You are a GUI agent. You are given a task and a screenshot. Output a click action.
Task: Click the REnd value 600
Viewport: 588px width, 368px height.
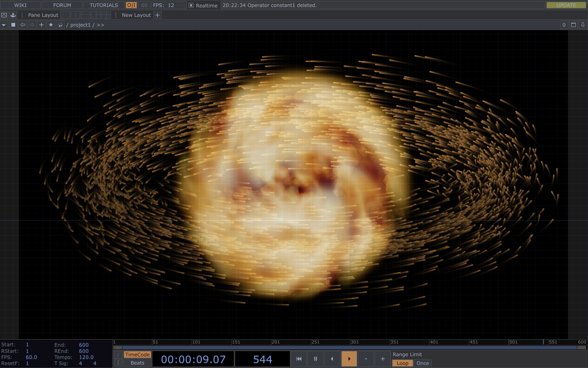click(83, 351)
